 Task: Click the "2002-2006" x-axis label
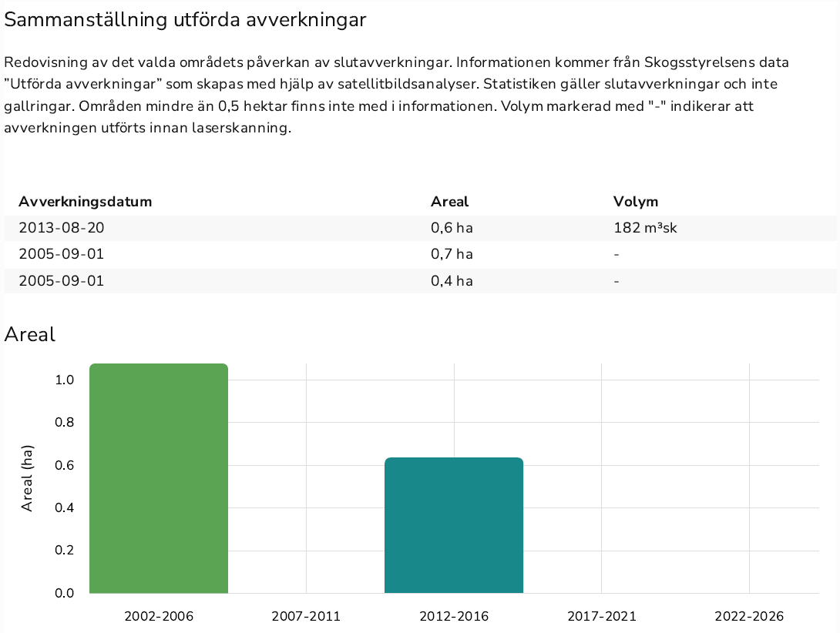[x=159, y=616]
